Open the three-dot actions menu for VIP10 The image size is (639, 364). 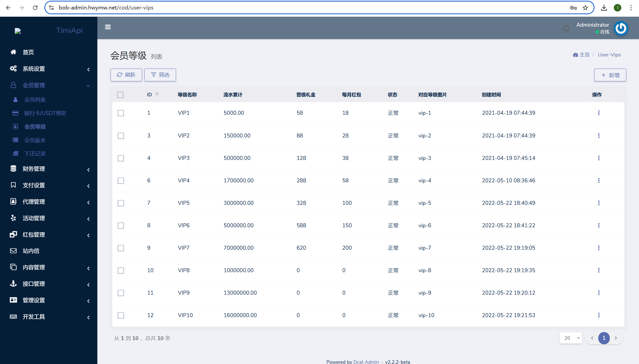(599, 315)
